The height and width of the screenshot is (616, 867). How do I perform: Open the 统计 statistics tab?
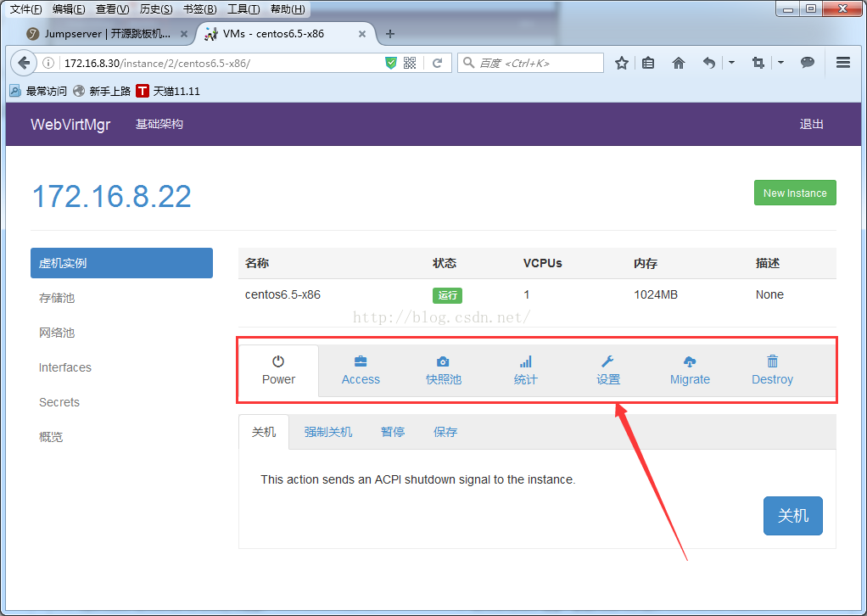tap(525, 371)
